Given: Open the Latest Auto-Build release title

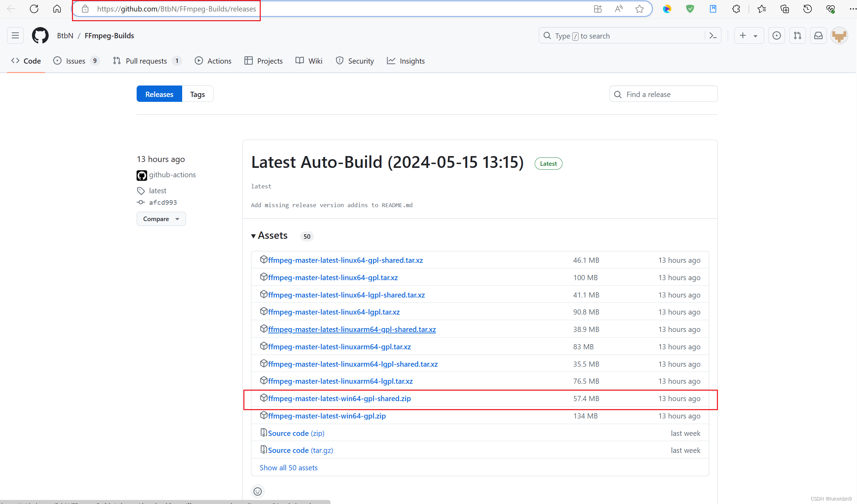Looking at the screenshot, I should point(387,162).
